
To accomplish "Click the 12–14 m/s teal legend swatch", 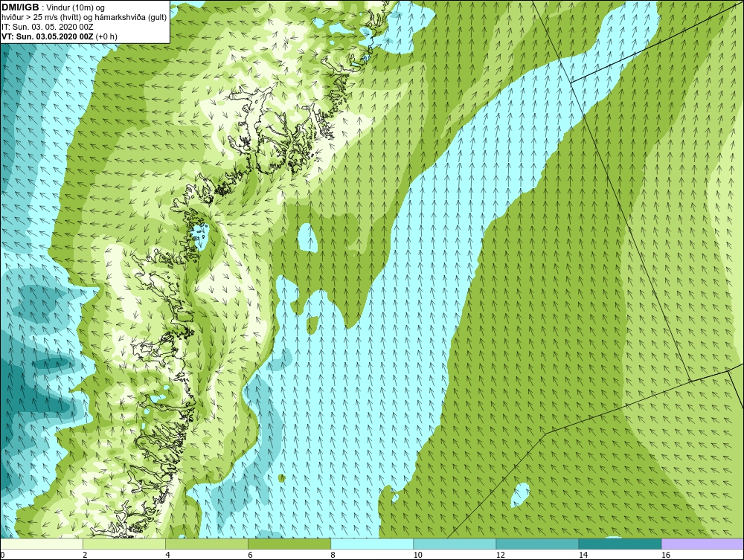I will (x=537, y=544).
